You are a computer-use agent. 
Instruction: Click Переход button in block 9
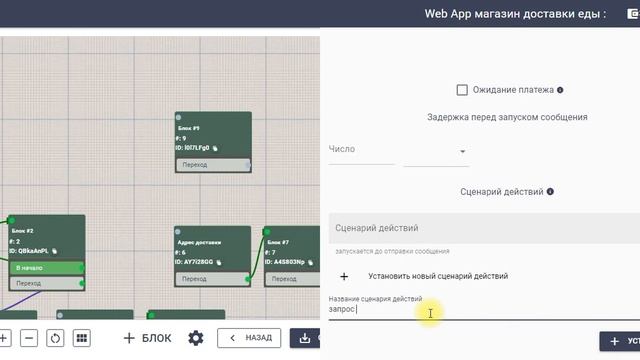213,165
